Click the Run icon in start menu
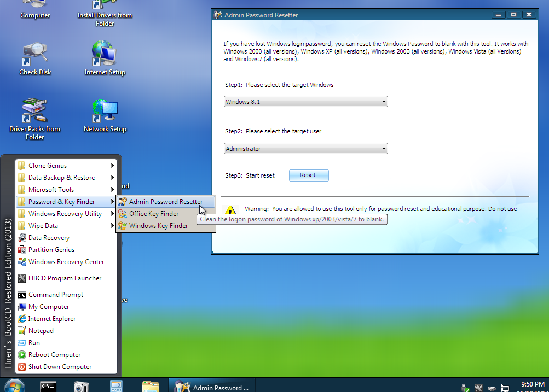Screen dimensions: 549x392 (22, 343)
